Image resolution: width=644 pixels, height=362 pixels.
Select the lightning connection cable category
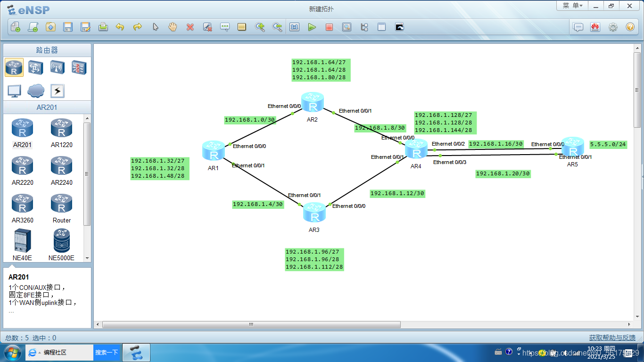click(x=57, y=91)
